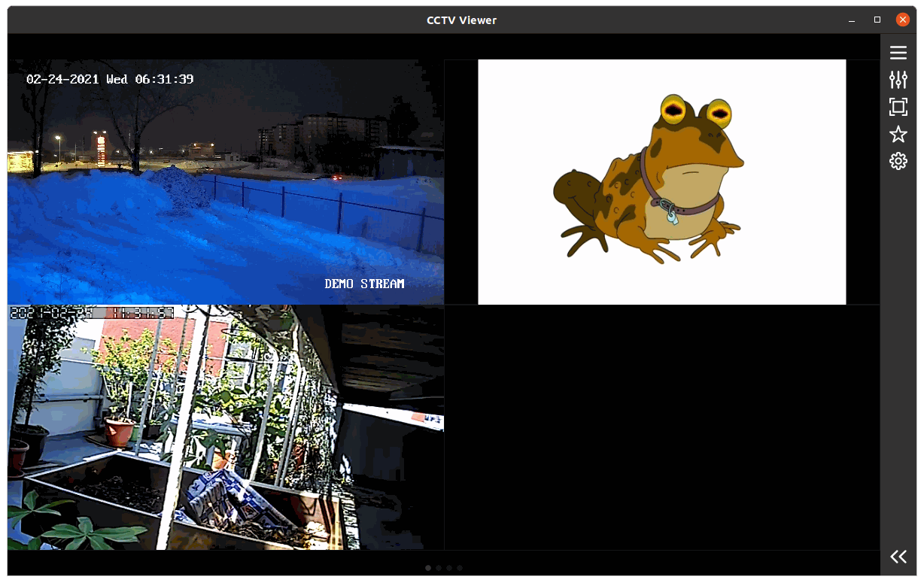Go to the fourth page dot
The width and height of the screenshot is (924, 583).
point(460,568)
